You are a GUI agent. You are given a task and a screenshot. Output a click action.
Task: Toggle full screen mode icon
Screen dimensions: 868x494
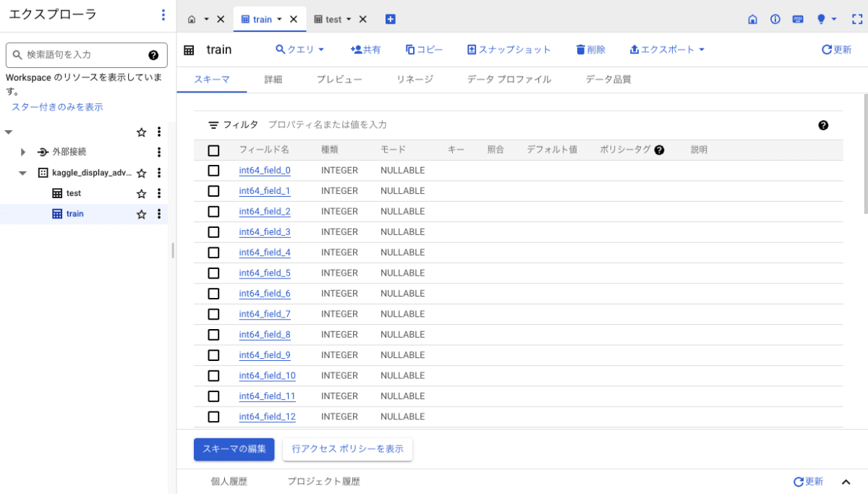click(857, 20)
